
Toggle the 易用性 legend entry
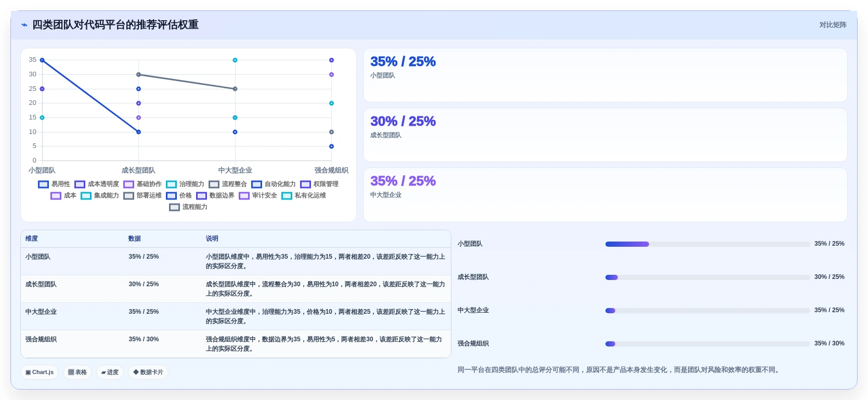click(x=54, y=184)
